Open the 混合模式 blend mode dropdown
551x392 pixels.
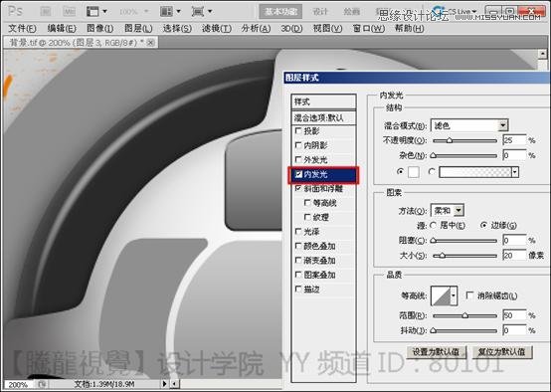tap(469, 125)
